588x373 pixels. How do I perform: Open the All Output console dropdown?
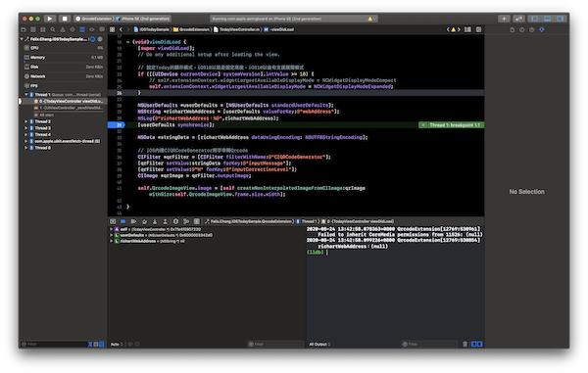(x=319, y=345)
